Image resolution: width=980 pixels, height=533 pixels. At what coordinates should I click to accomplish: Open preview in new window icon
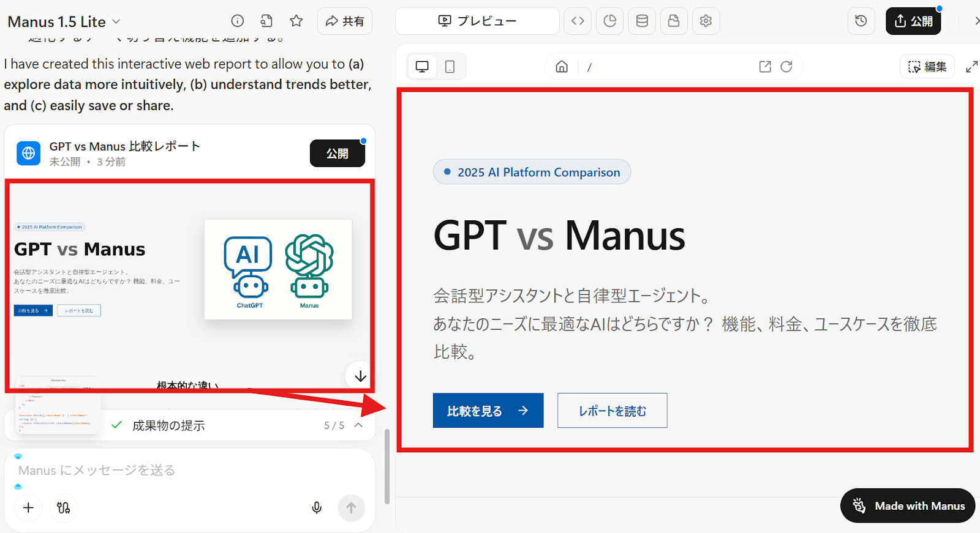[x=765, y=67]
